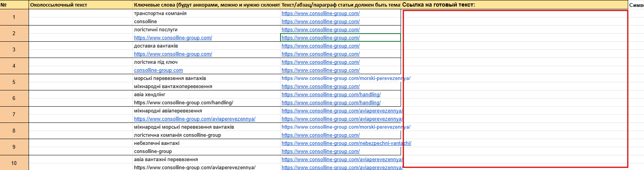
Task: Open the morski-perevezennya link in row 8
Action: [x=346, y=127]
